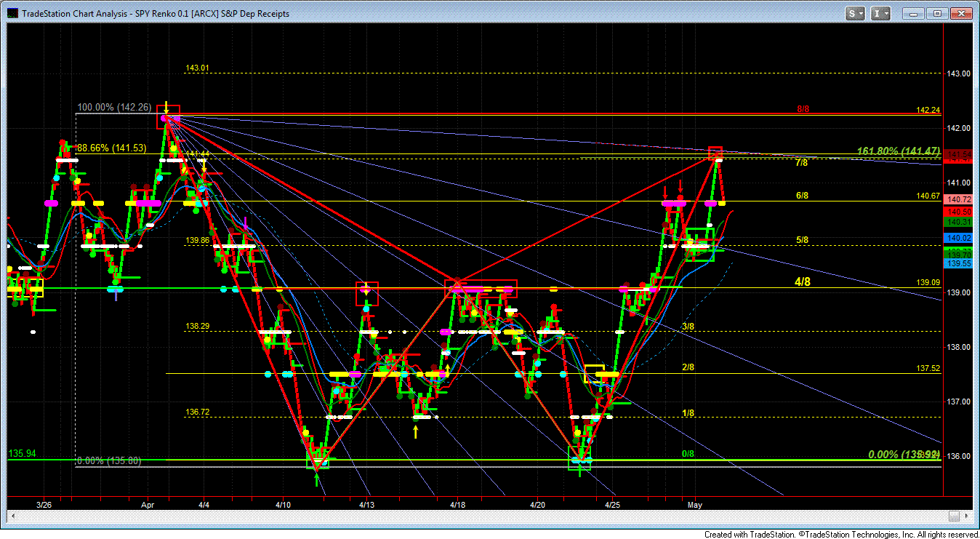
Task: Click the '4/18' date on the time axis
Action: click(457, 504)
